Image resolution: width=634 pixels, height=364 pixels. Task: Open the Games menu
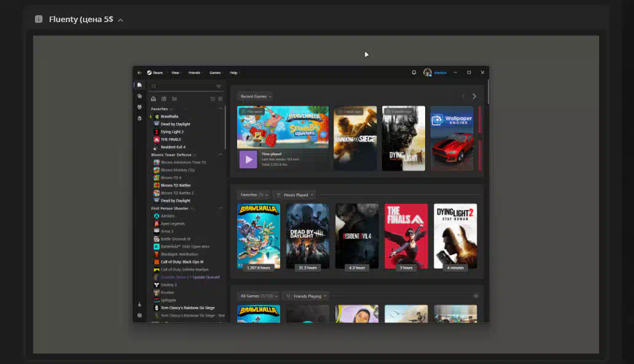(x=216, y=72)
